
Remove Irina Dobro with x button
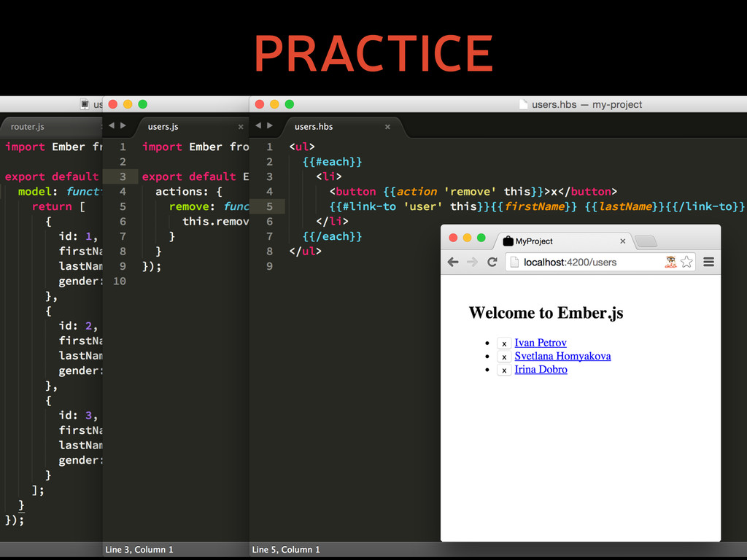click(x=504, y=370)
